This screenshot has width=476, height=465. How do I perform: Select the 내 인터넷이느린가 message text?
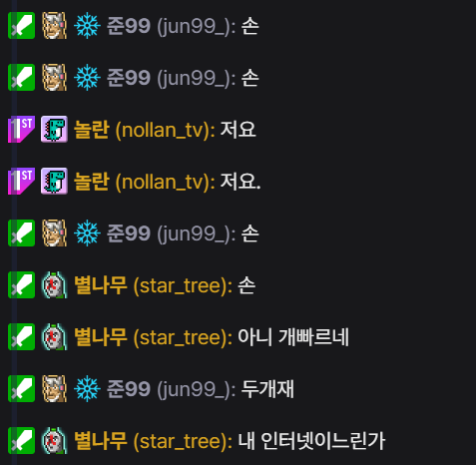pyautogui.click(x=311, y=441)
